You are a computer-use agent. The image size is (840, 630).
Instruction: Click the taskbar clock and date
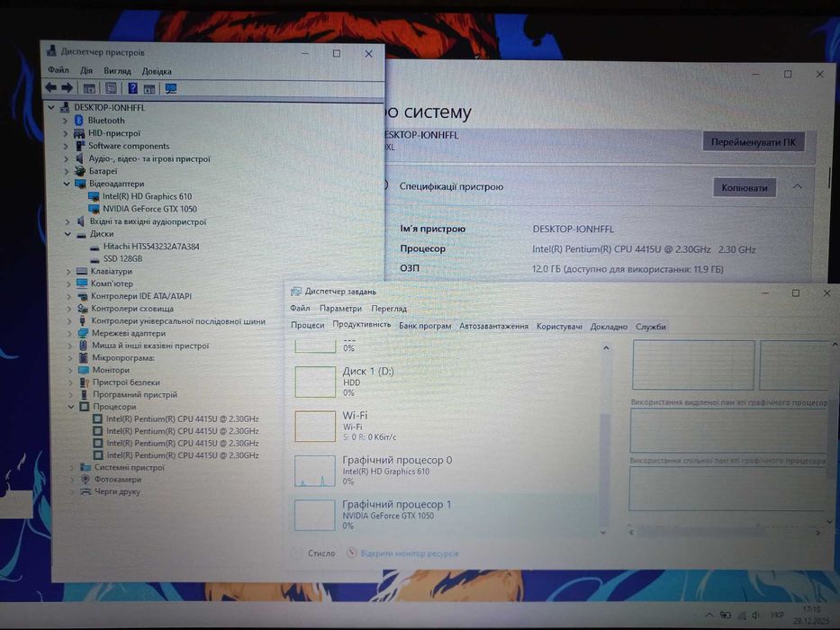(811, 615)
